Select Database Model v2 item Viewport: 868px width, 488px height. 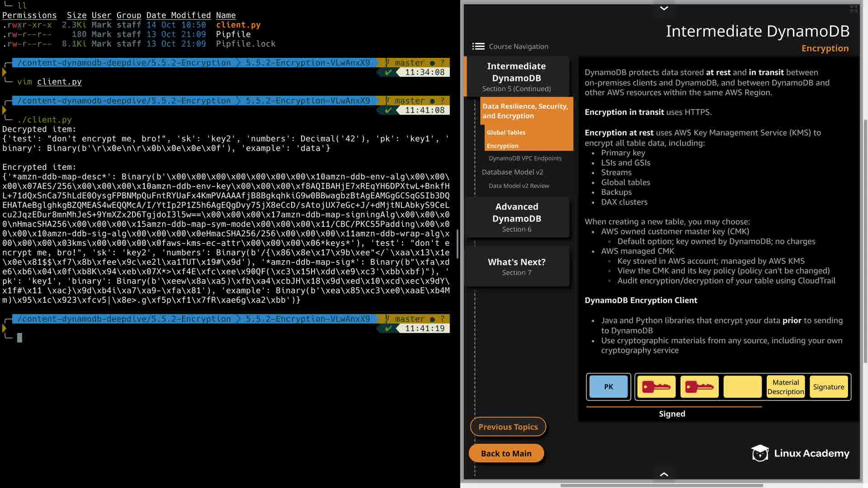coord(512,172)
